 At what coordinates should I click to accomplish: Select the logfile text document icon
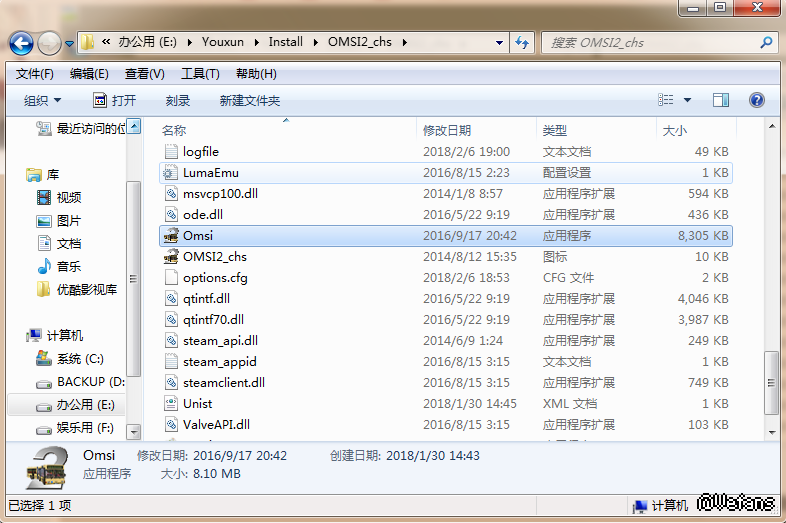(171, 151)
